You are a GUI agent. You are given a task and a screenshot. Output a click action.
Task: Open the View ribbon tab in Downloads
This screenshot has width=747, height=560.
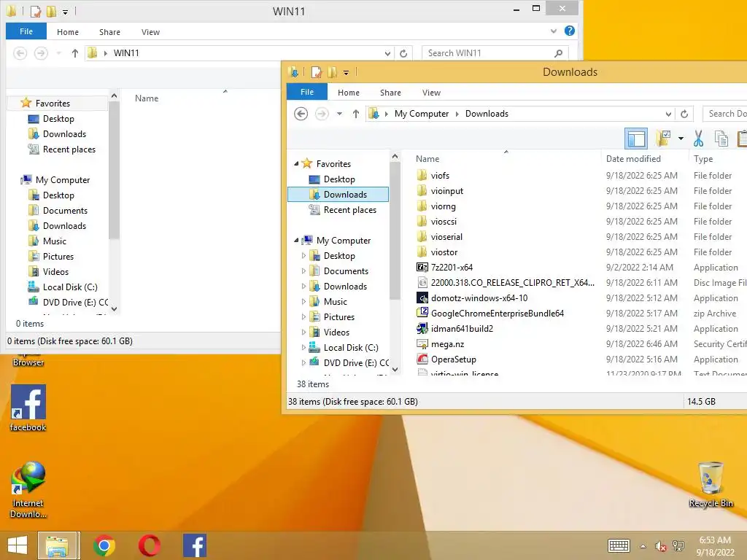point(431,93)
